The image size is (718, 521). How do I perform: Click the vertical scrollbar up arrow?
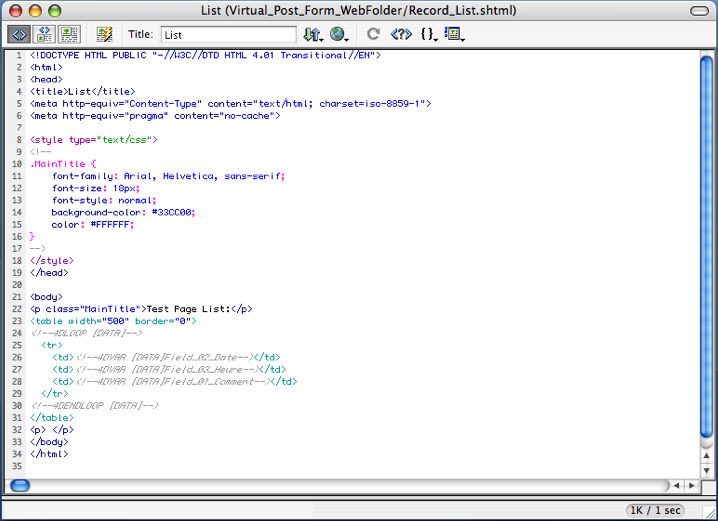click(708, 453)
